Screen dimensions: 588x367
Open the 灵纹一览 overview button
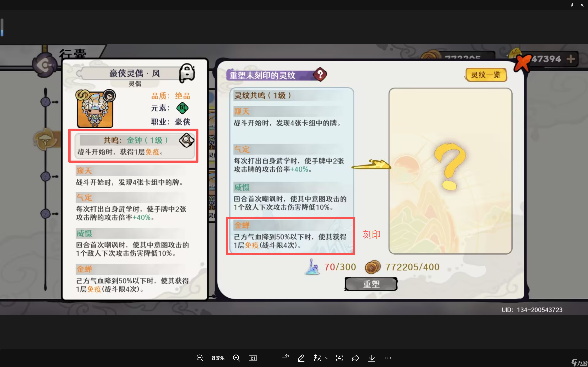[x=485, y=75]
